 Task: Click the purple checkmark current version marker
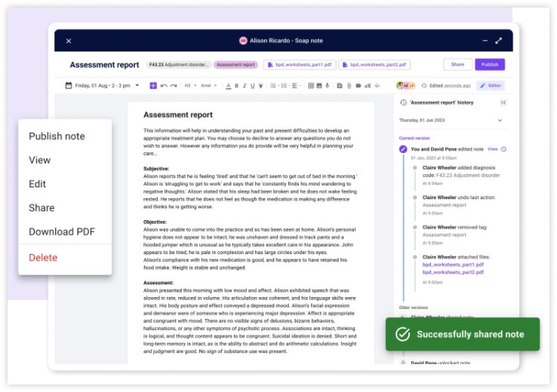click(403, 149)
